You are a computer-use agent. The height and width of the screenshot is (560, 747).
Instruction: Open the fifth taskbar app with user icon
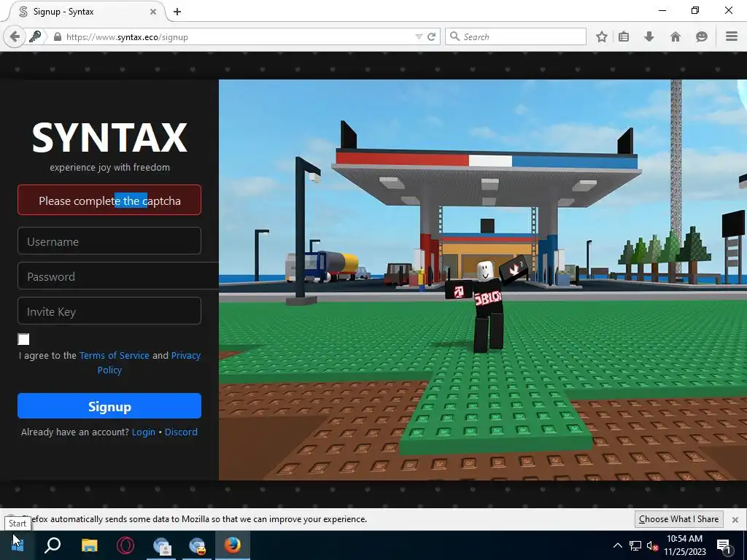161,545
